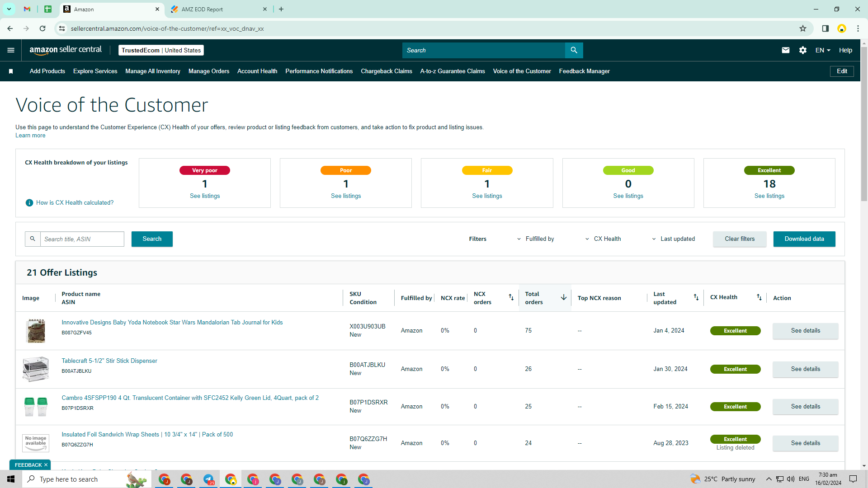Expand the CX Health filter dropdown
The height and width of the screenshot is (488, 868).
point(603,239)
